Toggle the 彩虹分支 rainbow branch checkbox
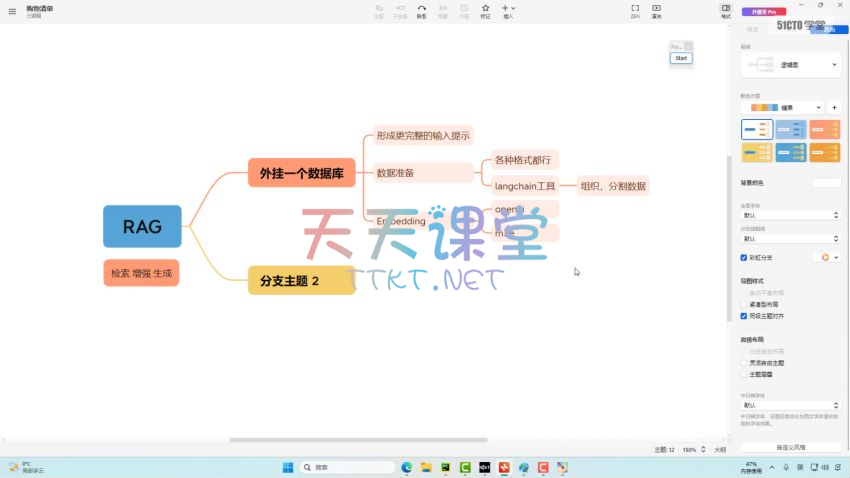The height and width of the screenshot is (478, 850). click(x=744, y=257)
